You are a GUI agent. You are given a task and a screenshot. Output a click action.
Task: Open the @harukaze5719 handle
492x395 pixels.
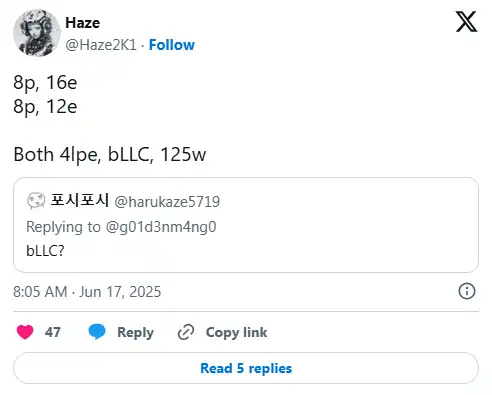click(x=167, y=202)
